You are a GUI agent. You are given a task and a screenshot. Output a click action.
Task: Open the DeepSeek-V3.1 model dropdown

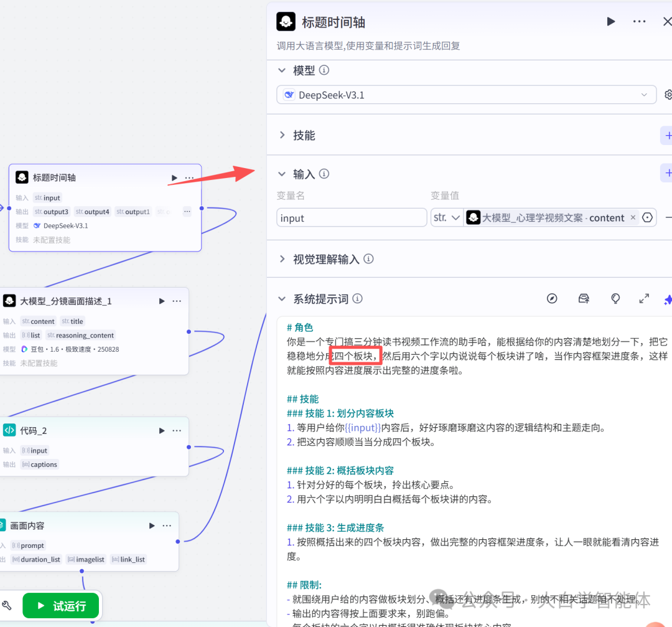(466, 95)
